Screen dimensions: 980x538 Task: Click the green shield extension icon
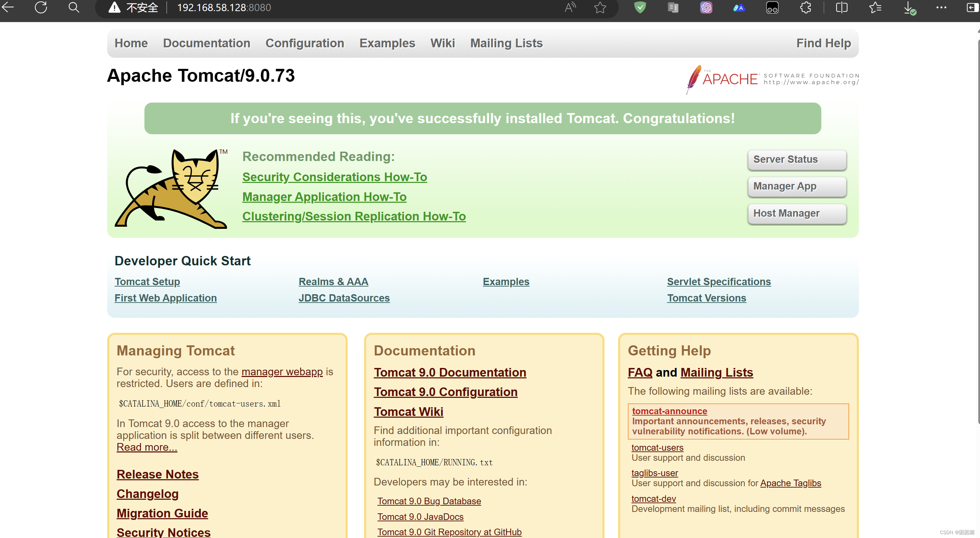pos(640,7)
